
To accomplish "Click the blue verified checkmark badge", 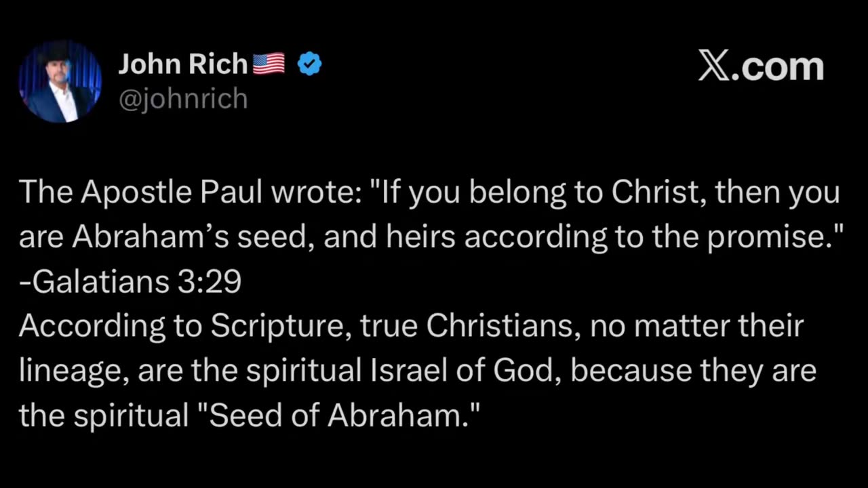I will tap(310, 64).
